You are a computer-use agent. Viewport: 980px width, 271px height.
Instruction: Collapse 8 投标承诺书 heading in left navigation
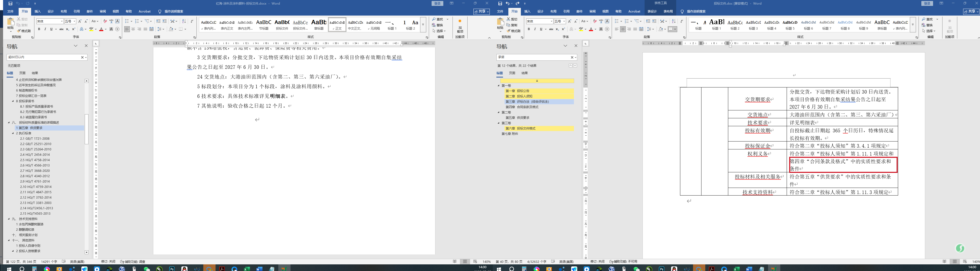pyautogui.click(x=12, y=101)
